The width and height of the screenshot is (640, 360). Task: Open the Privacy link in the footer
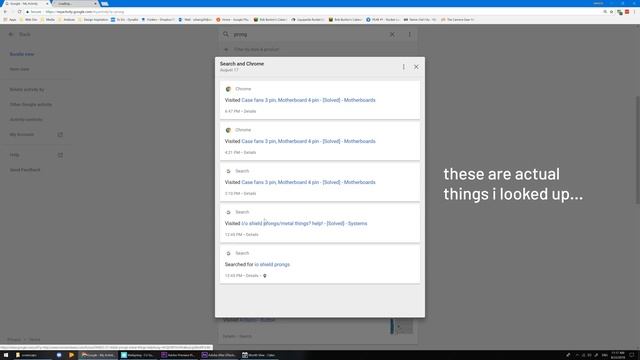pyautogui.click(x=14, y=340)
